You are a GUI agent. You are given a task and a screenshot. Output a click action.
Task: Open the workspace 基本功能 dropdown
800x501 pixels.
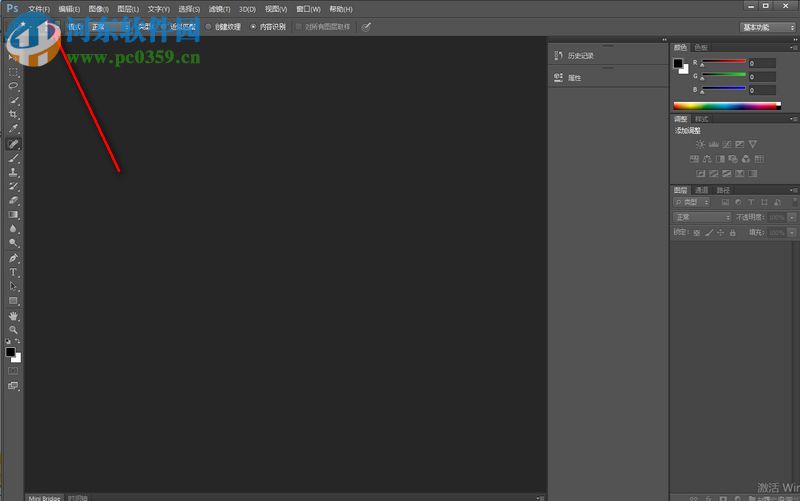click(768, 28)
